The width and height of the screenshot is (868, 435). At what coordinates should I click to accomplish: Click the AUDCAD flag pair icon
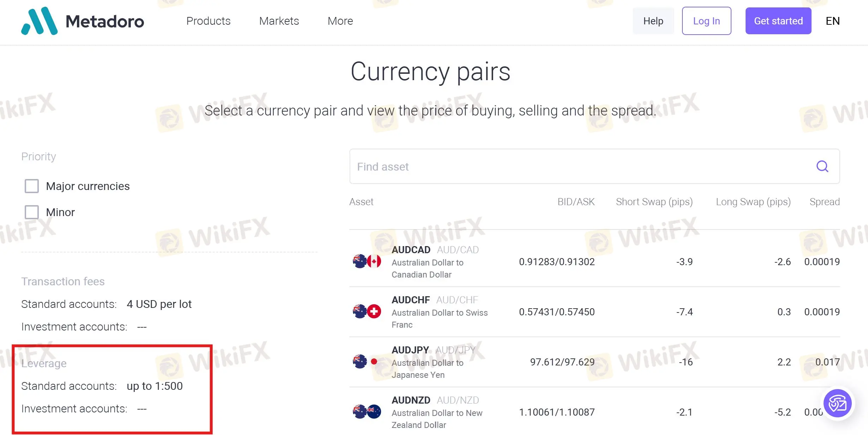(367, 261)
